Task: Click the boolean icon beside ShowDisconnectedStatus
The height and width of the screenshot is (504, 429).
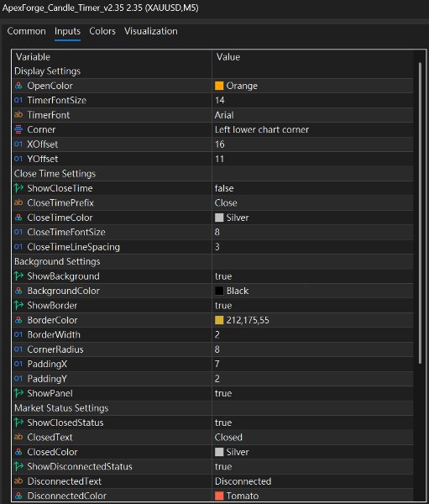Action: click(x=18, y=466)
